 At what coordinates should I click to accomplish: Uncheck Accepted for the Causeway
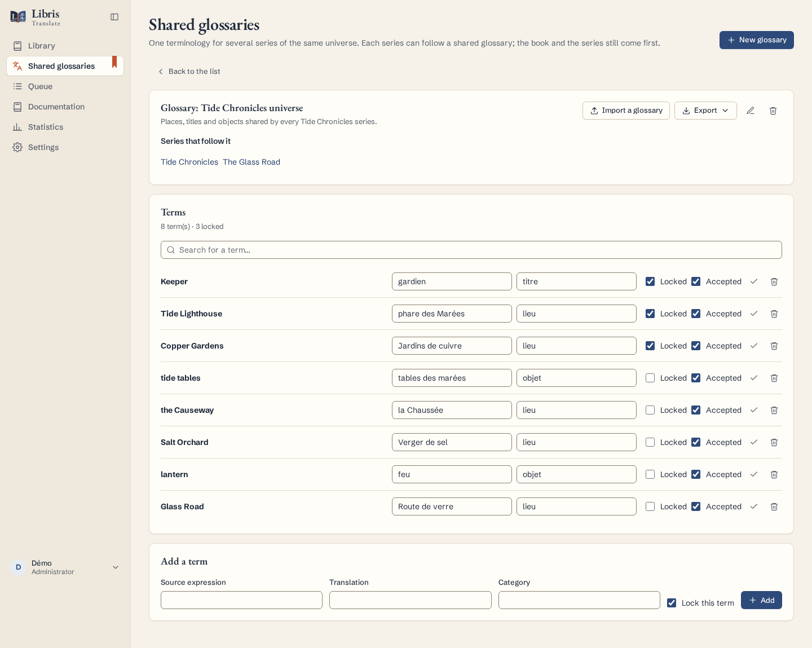pos(696,410)
